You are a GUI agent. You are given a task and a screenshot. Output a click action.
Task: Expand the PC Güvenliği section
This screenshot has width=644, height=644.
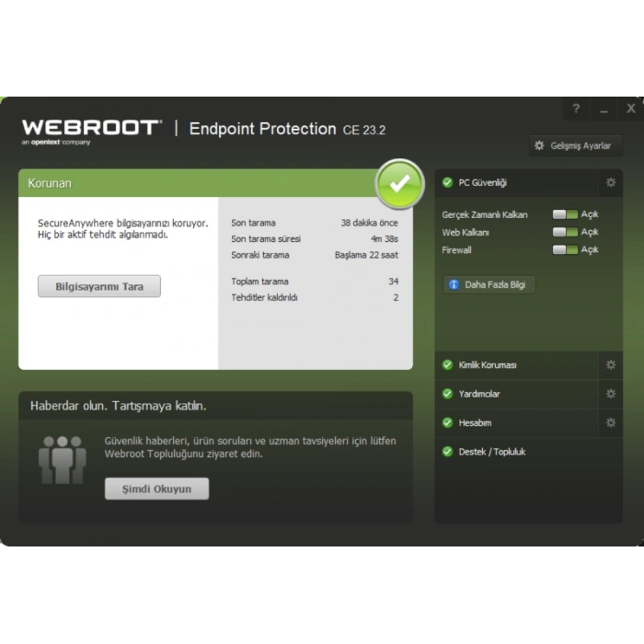[516, 183]
